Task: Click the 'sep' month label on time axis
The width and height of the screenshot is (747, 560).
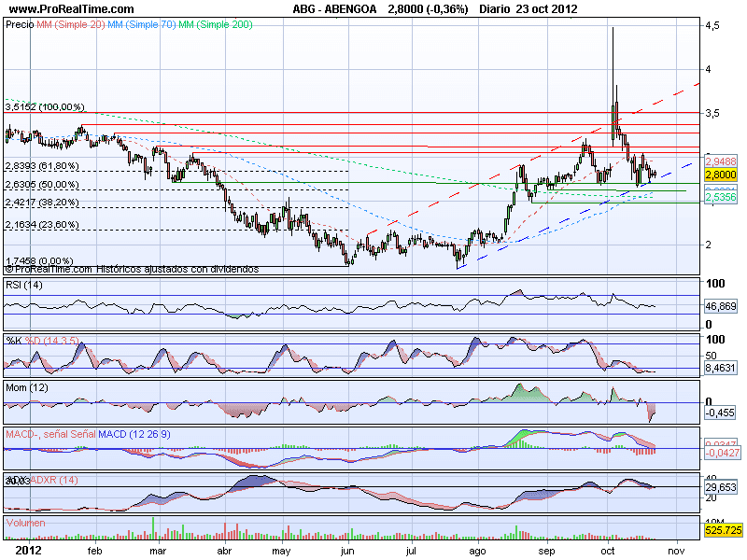Action: [546, 552]
